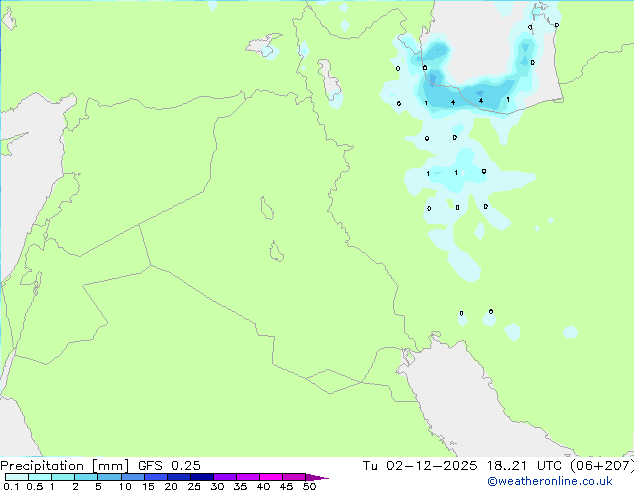Open the weatheronline.co.uk credit link

click(550, 481)
